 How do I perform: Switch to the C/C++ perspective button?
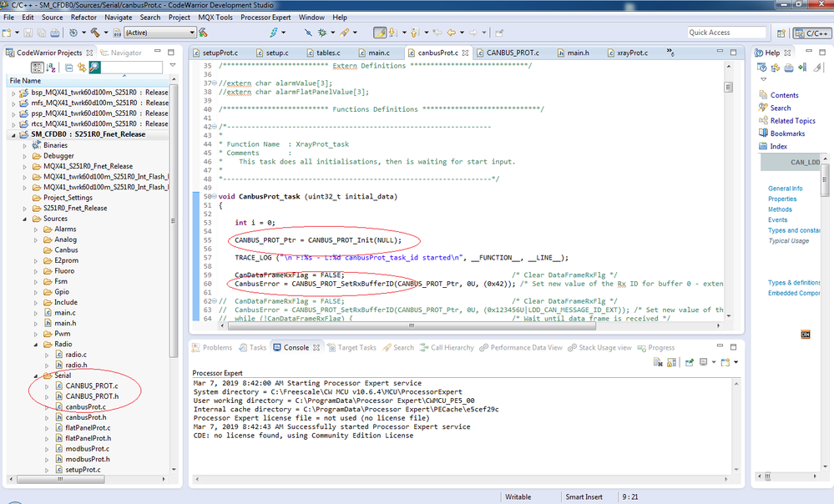(811, 33)
